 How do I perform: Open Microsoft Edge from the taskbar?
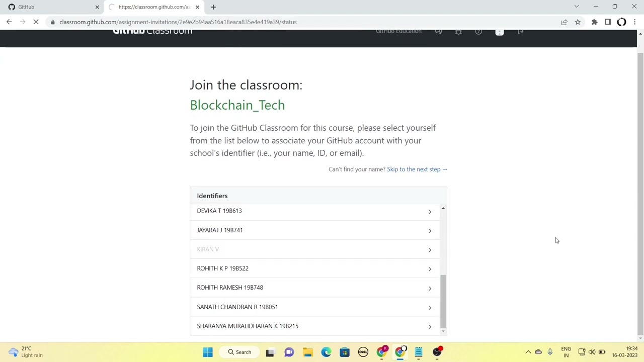(326, 352)
